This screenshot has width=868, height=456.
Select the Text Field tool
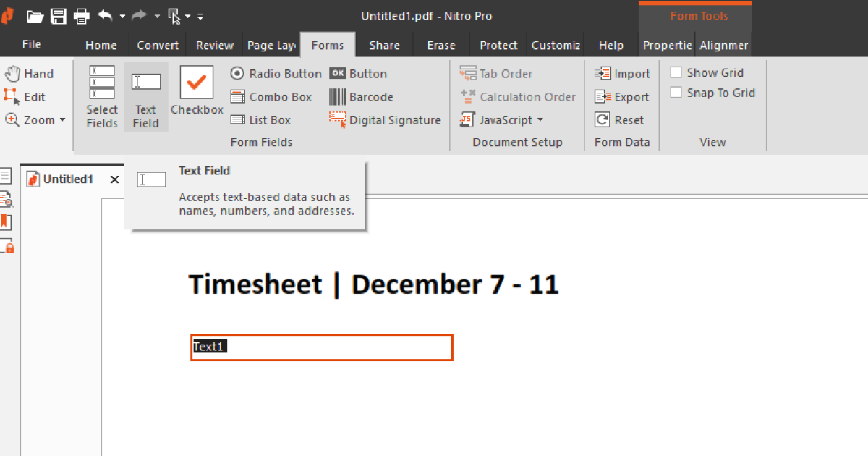(145, 96)
